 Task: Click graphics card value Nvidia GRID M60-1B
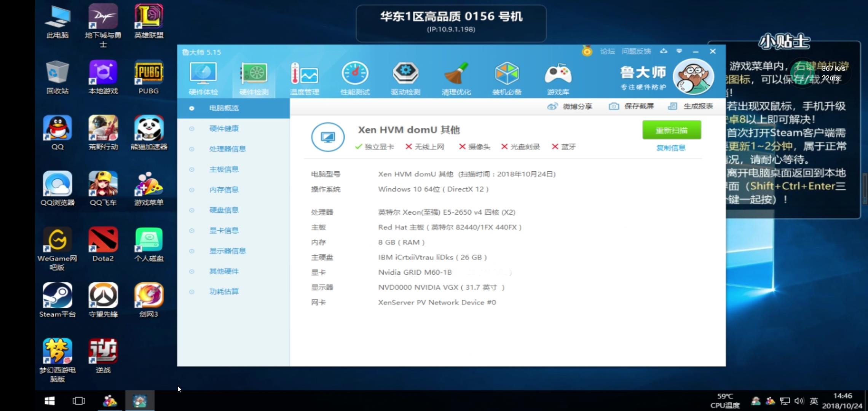415,272
